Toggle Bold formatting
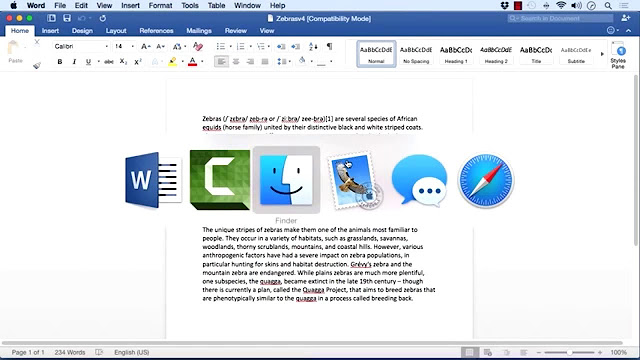Screen dimensions: 640x360 [x=60, y=62]
